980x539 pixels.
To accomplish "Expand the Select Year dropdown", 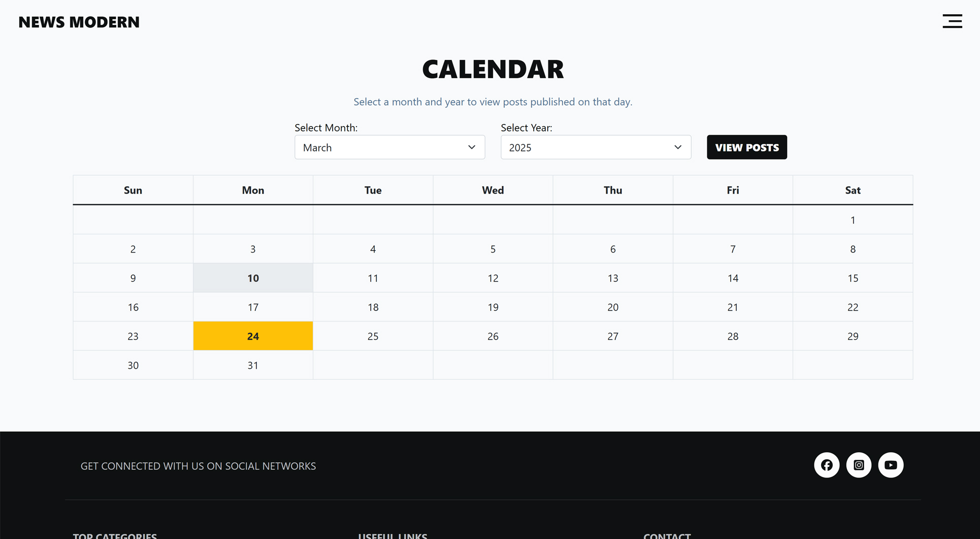I will (595, 147).
